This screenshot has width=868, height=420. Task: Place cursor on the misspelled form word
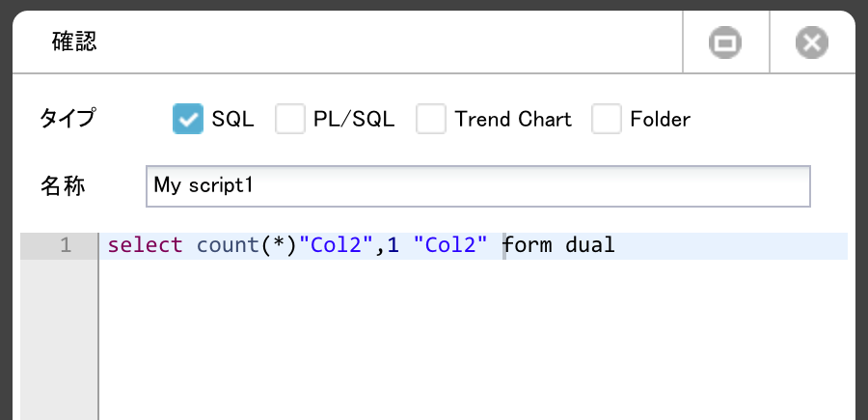(528, 245)
